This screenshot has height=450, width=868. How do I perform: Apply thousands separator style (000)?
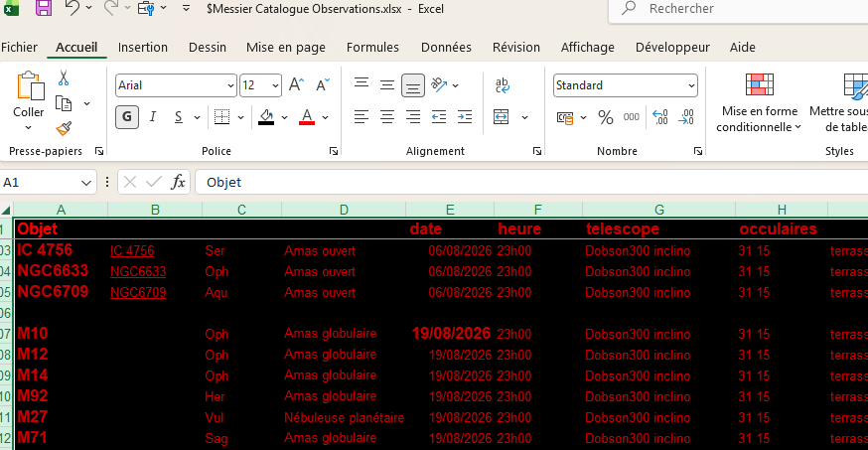tap(631, 117)
